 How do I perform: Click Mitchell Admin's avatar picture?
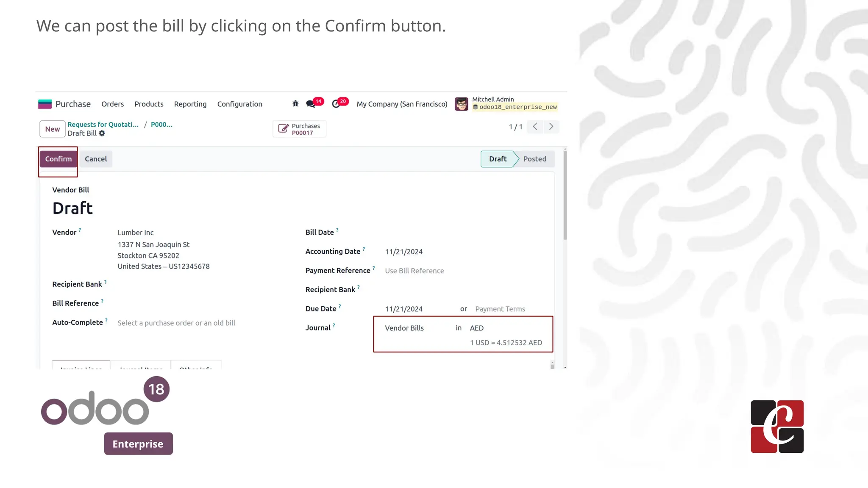pyautogui.click(x=461, y=104)
